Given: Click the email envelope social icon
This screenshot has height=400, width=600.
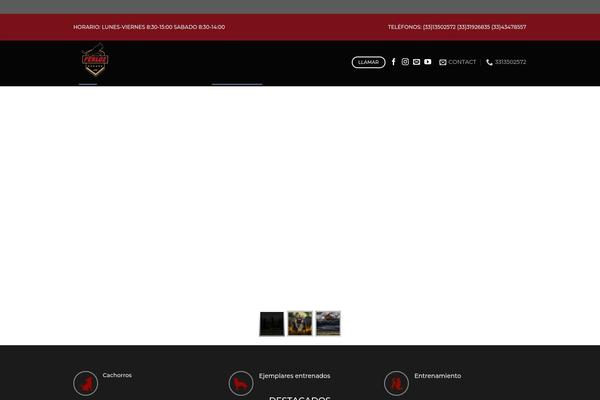Looking at the screenshot, I should tap(416, 62).
